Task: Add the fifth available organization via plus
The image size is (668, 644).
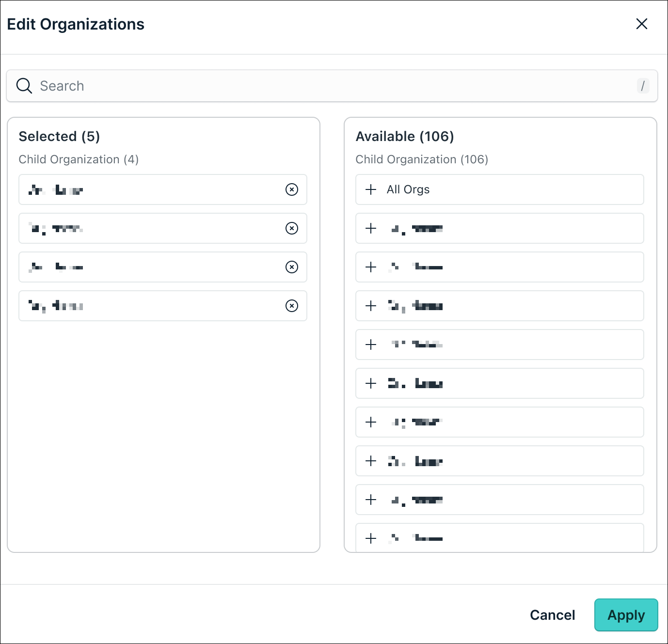Action: 371,345
